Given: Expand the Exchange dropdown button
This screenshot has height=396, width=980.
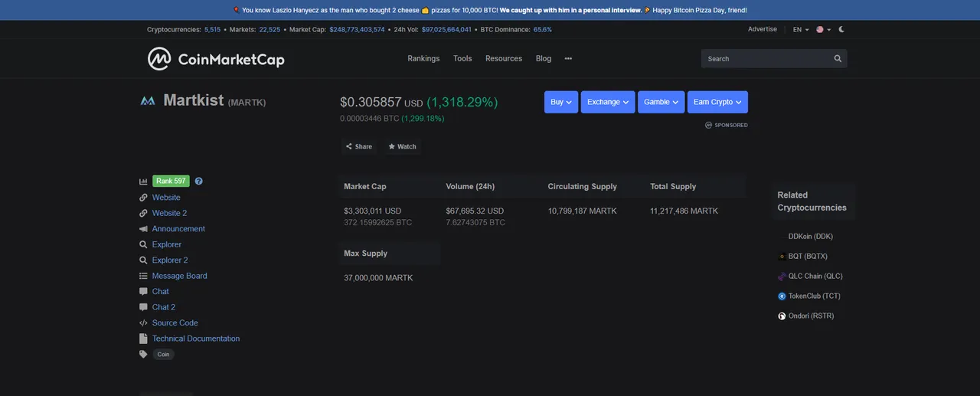Looking at the screenshot, I should coord(608,102).
